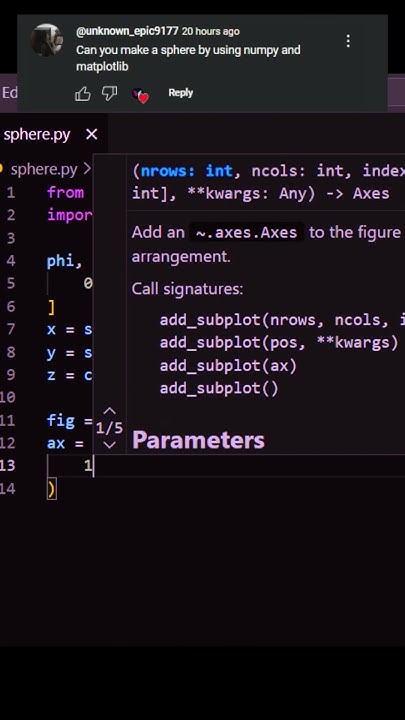Click the creator heart badge on the comment
Screen dimensions: 405x720
click(141, 96)
